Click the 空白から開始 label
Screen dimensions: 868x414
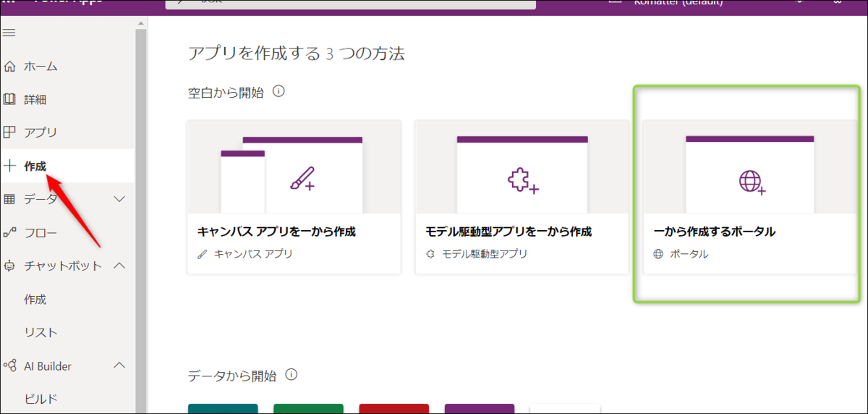point(226,93)
